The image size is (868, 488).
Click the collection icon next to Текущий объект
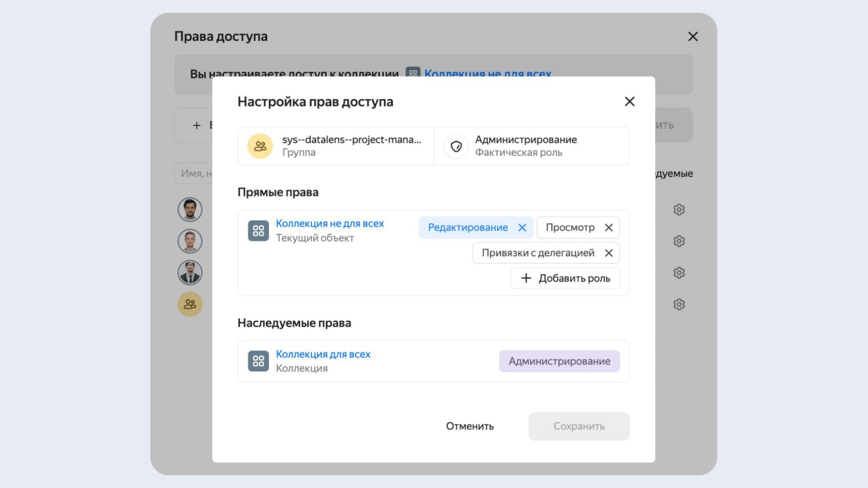point(258,231)
